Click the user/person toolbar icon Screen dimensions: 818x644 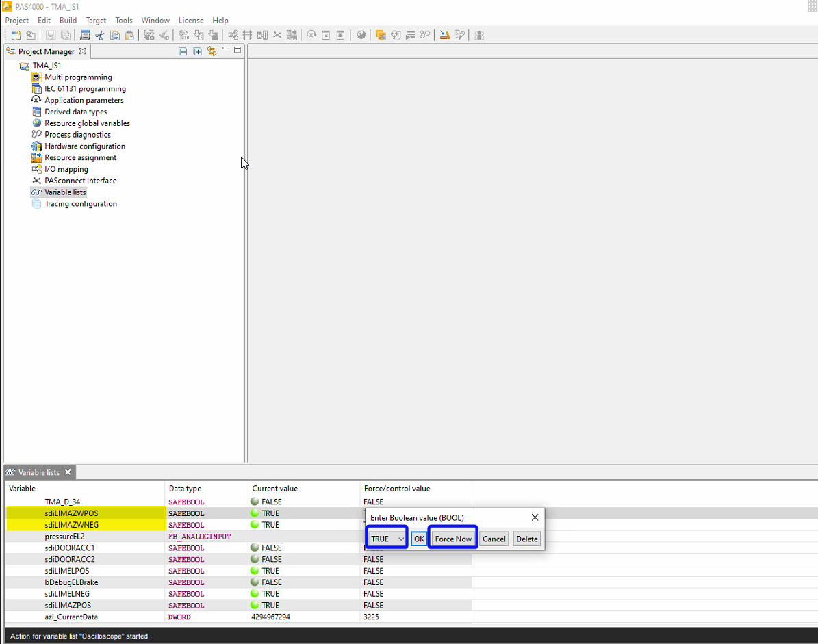tap(479, 36)
